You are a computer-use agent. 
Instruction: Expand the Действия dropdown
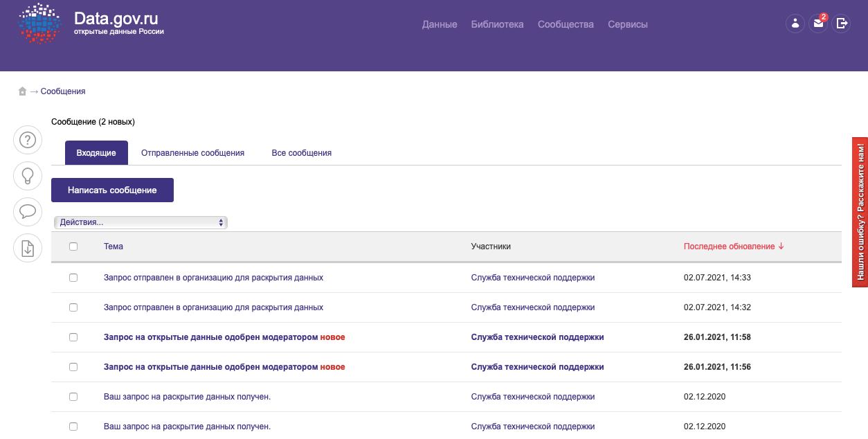pos(141,222)
